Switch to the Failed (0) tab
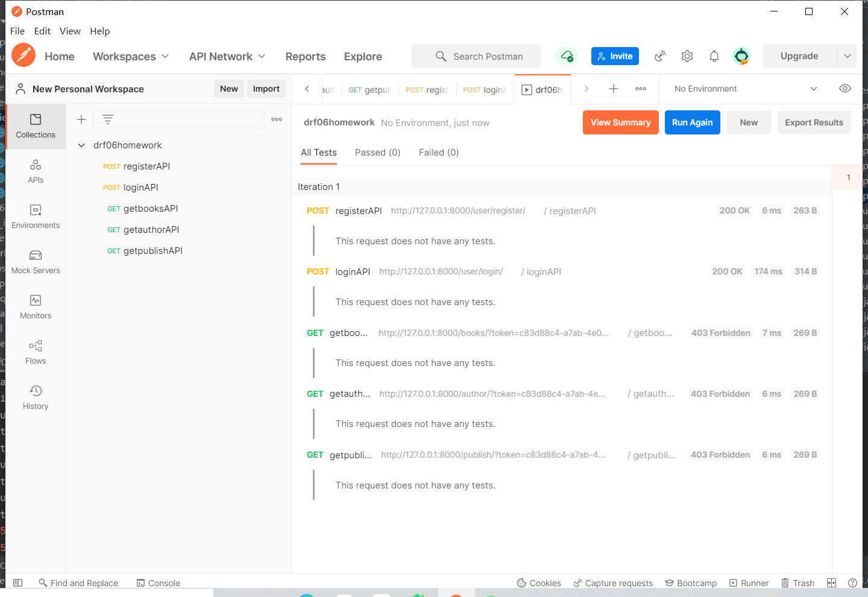This screenshot has height=597, width=868. coord(439,153)
